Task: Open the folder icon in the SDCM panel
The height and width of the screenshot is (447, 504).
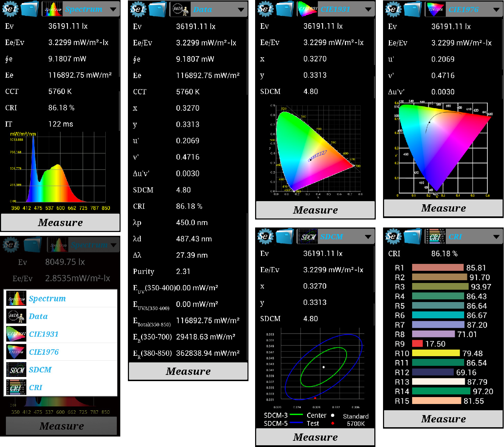Action: (285, 236)
